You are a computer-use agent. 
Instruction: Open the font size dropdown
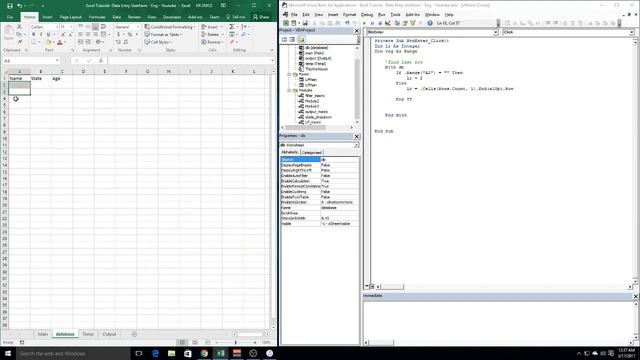71,27
